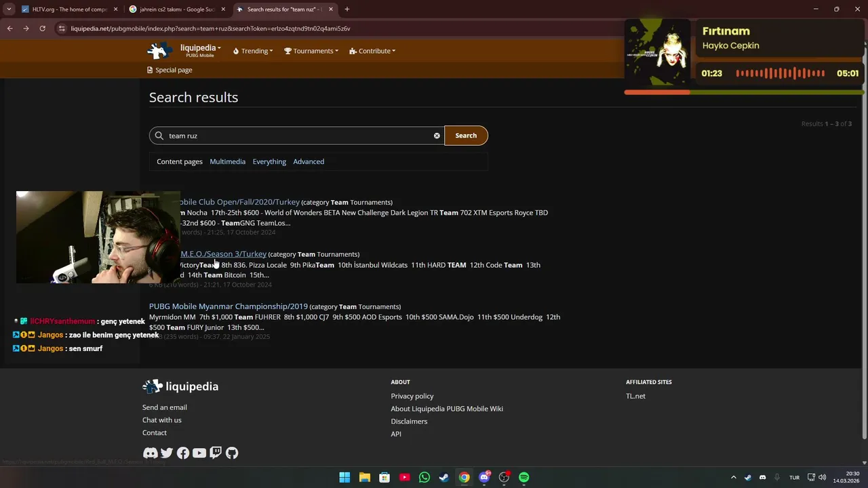This screenshot has width=868, height=488.
Task: Close the jahrein cs2 takımı Google tab
Action: (223, 9)
